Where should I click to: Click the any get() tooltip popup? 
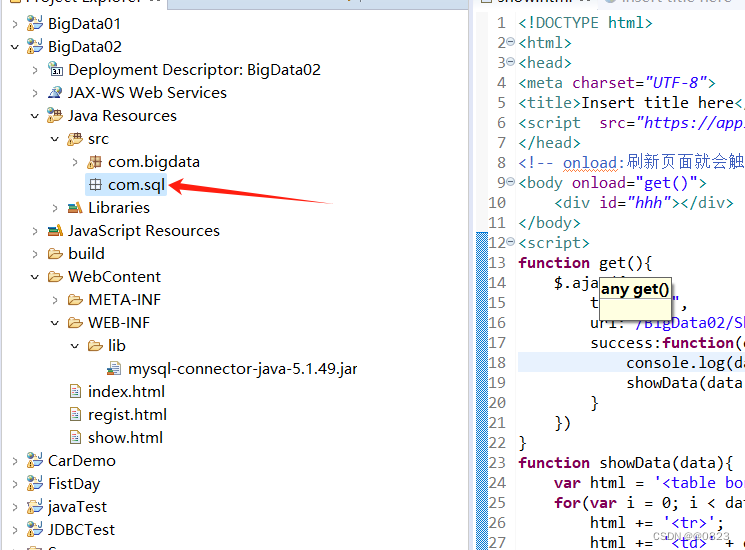coord(635,298)
